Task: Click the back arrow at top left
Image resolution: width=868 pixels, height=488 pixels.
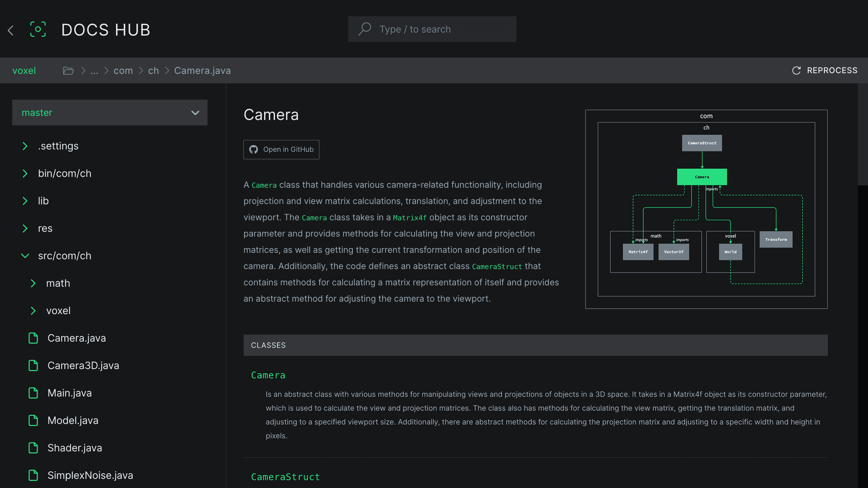Action: 11,30
